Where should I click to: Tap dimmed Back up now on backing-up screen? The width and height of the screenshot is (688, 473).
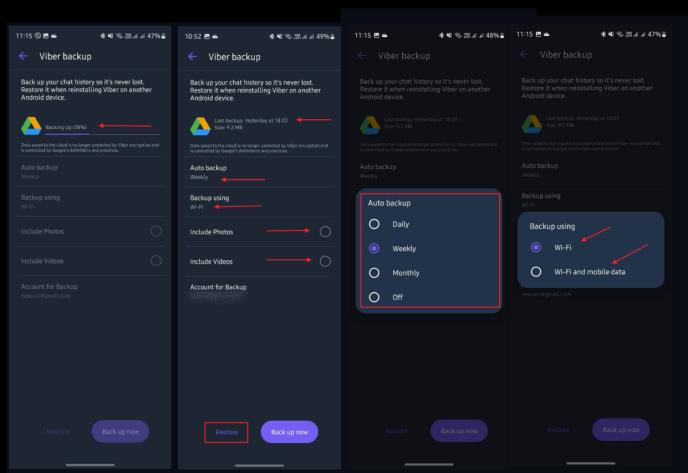[120, 431]
